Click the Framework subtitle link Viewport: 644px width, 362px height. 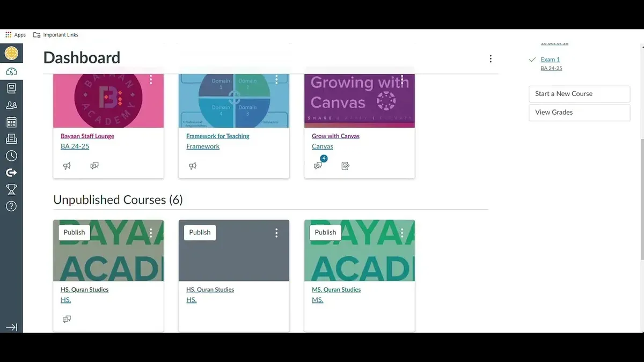203,146
